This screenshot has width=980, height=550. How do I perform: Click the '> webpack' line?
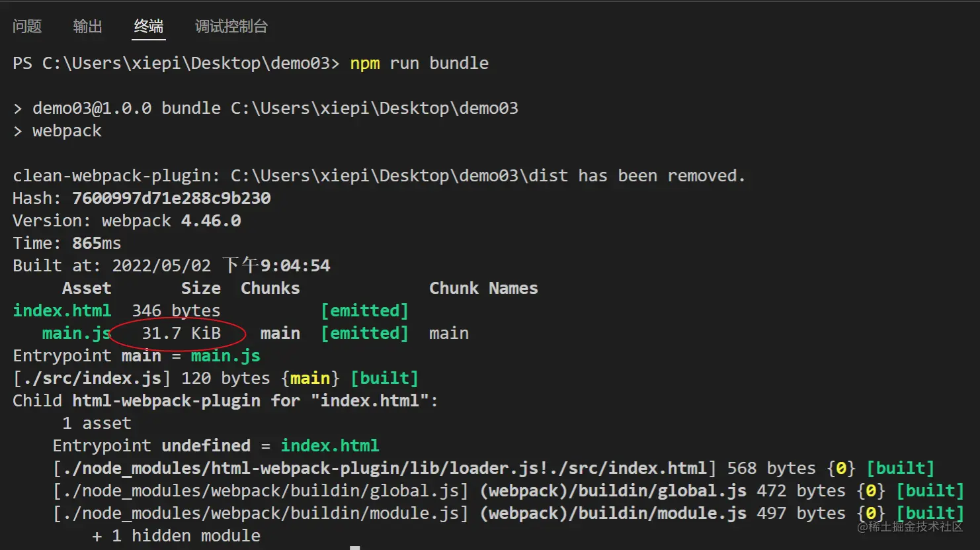coord(58,131)
